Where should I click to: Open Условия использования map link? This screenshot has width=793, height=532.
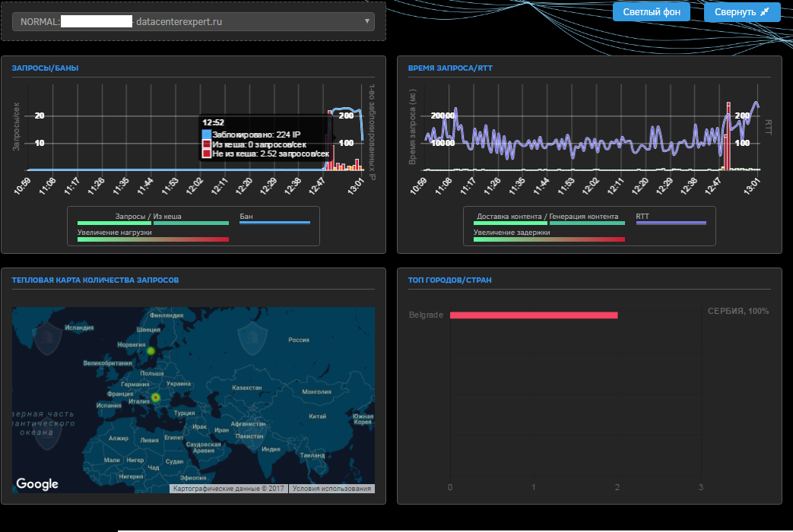coord(331,489)
